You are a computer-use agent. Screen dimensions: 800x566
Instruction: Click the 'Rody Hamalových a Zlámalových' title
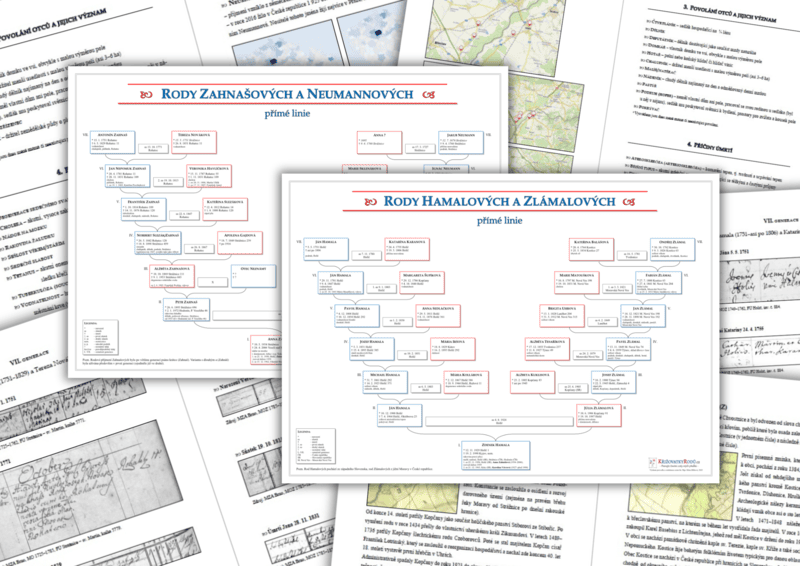coord(499,201)
